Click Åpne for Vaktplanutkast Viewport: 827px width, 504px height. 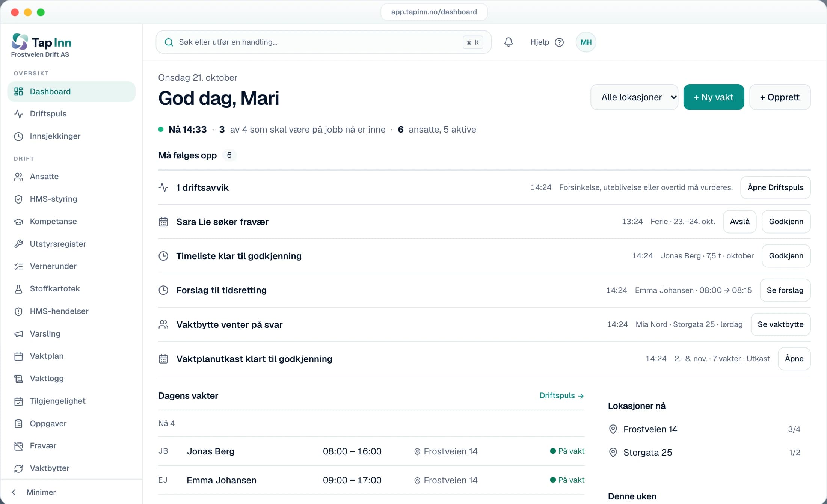pos(794,359)
